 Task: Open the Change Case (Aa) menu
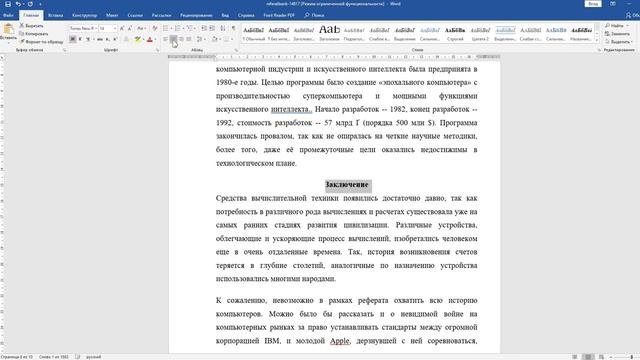[x=141, y=28]
